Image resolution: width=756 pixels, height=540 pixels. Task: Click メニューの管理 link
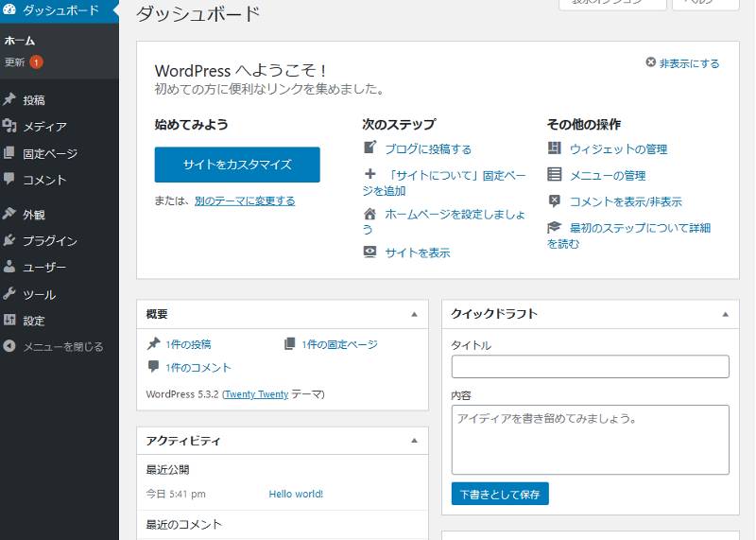pyautogui.click(x=608, y=175)
